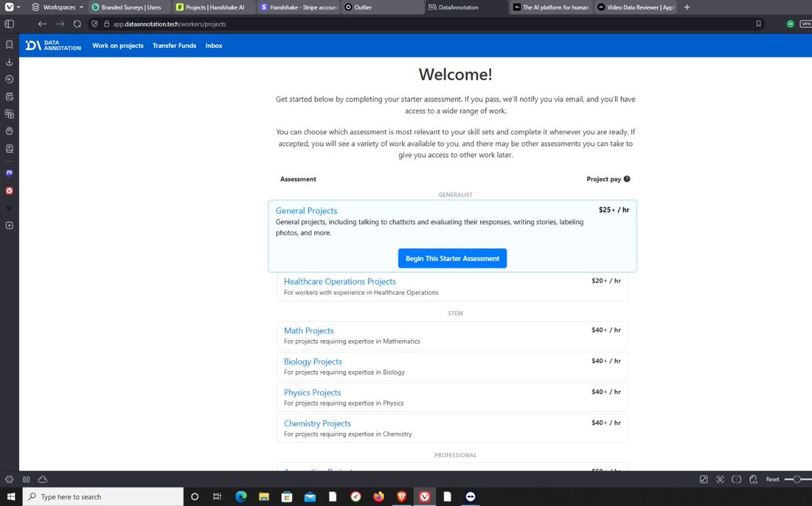This screenshot has height=506, width=812.
Task: Switch to the Branded Surveys tab
Action: (x=129, y=7)
